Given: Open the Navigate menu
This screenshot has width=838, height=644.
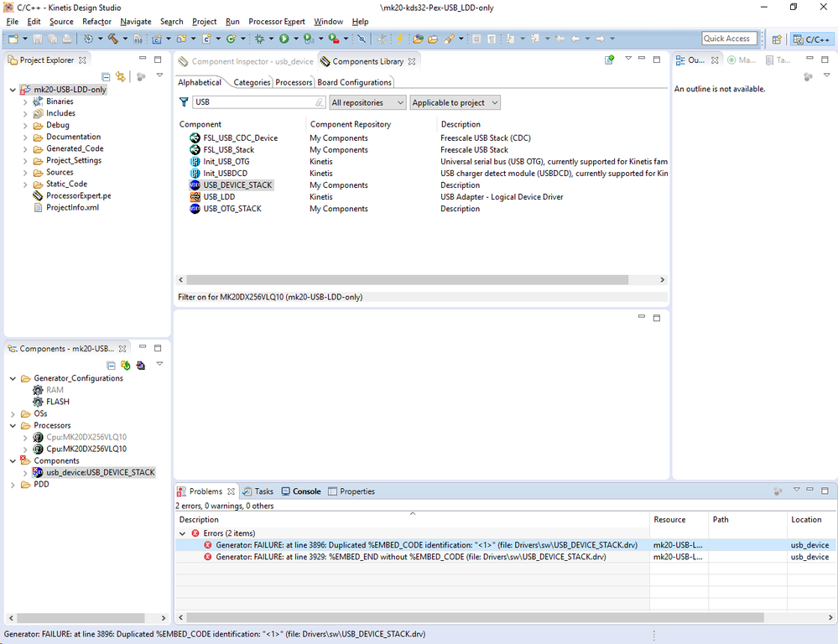Looking at the screenshot, I should point(136,21).
